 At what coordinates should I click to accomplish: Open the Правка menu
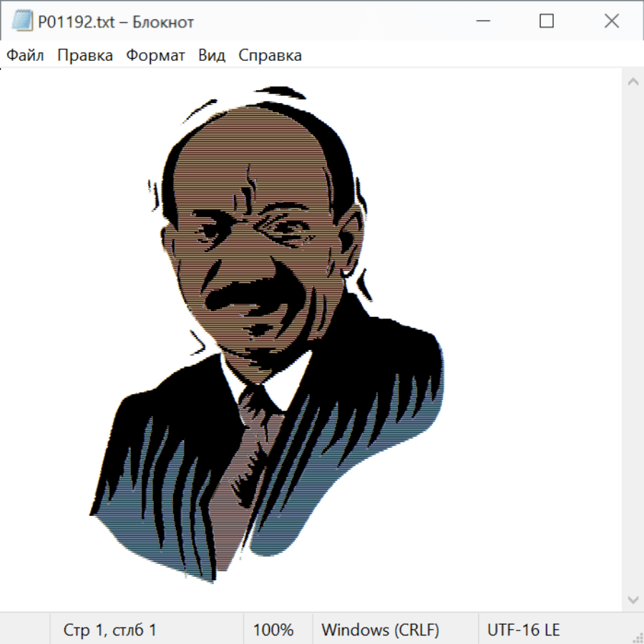coord(85,56)
